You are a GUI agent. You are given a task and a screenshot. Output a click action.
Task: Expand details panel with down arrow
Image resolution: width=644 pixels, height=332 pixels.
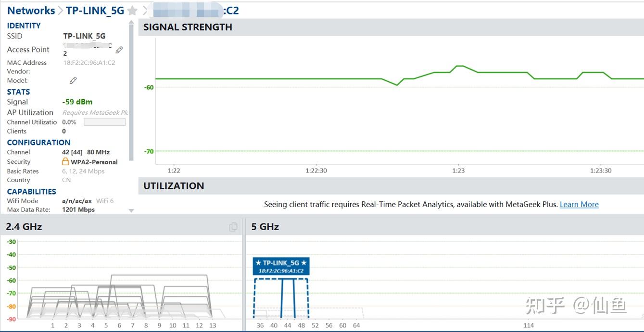131,210
